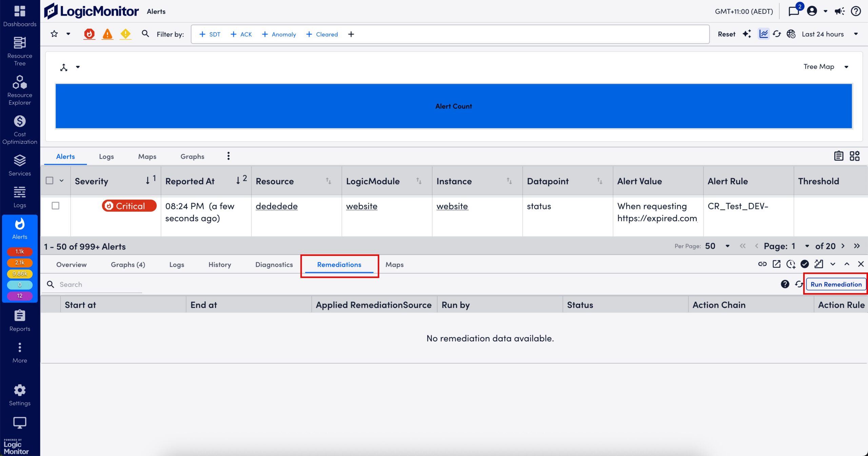
Task: Open Services in the sidebar
Action: (x=20, y=165)
